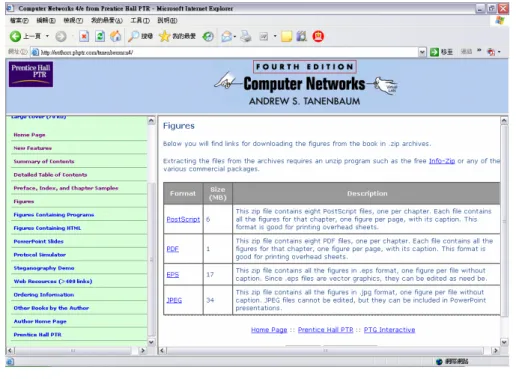Open the PTG Interactive footer link

point(389,330)
